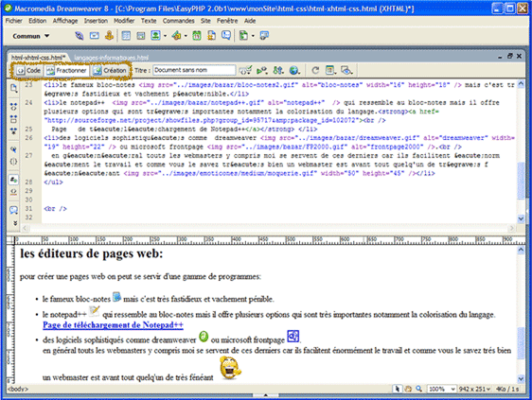
Task: Click the Templates icon
Action: 243,35
